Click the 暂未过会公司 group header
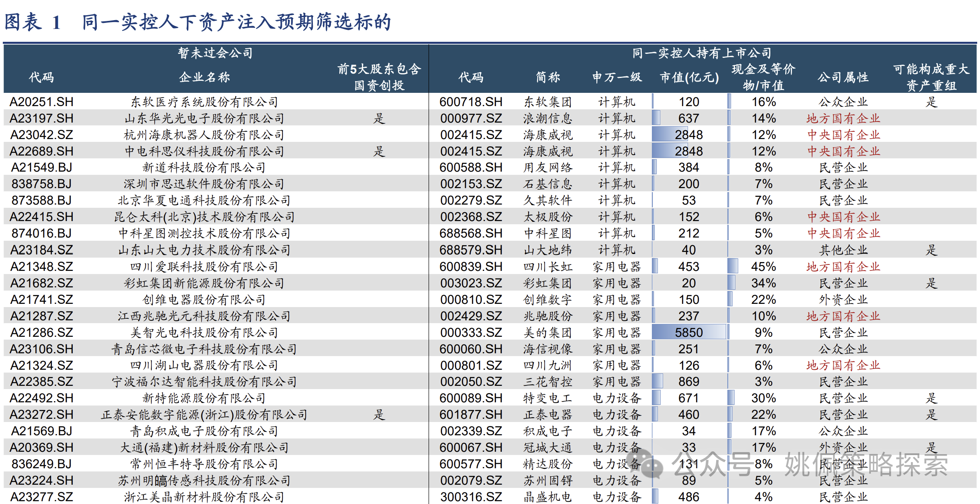The image size is (980, 504). click(215, 53)
